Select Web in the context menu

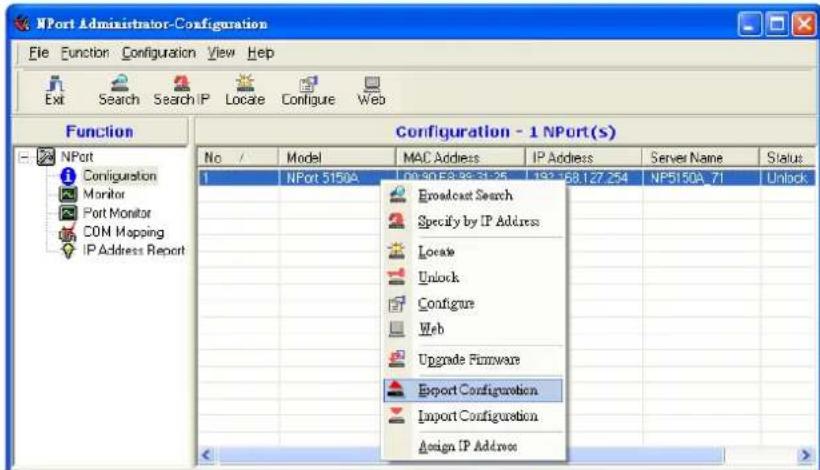coord(474,329)
